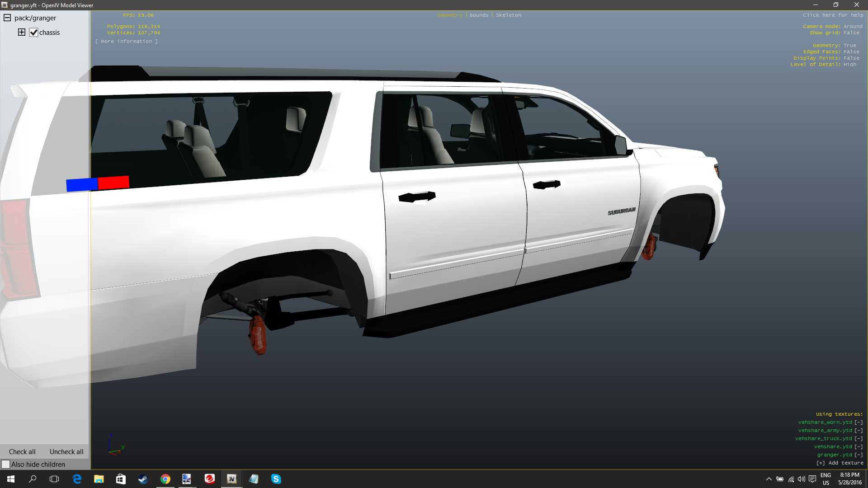Collapse the pack/granger tree node

point(7,18)
